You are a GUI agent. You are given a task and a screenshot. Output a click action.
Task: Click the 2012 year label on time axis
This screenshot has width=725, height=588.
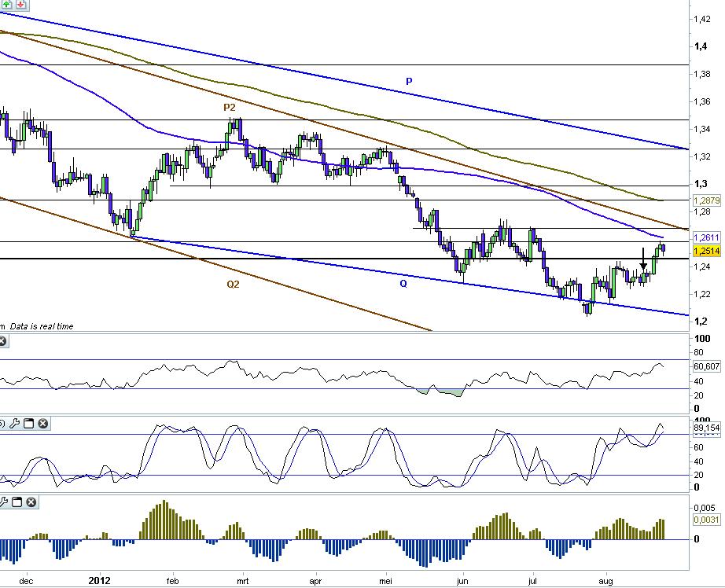(99, 581)
